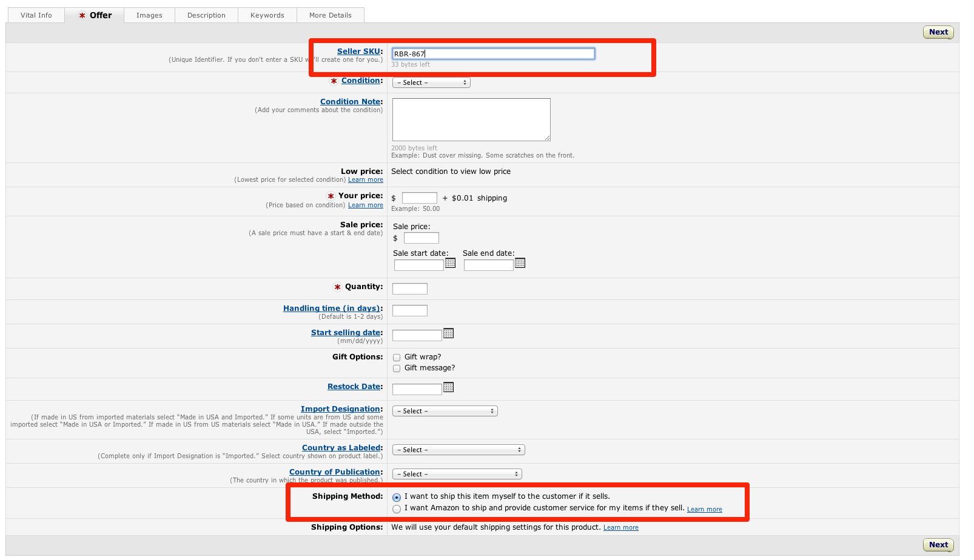The width and height of the screenshot is (974, 560).
Task: Switch to the Images tab
Action: point(149,15)
